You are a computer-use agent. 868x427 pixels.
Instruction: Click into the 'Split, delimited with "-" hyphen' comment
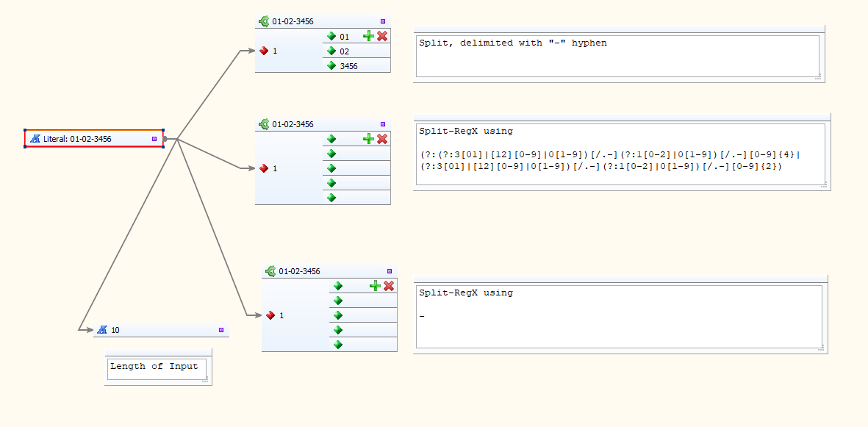(x=617, y=57)
